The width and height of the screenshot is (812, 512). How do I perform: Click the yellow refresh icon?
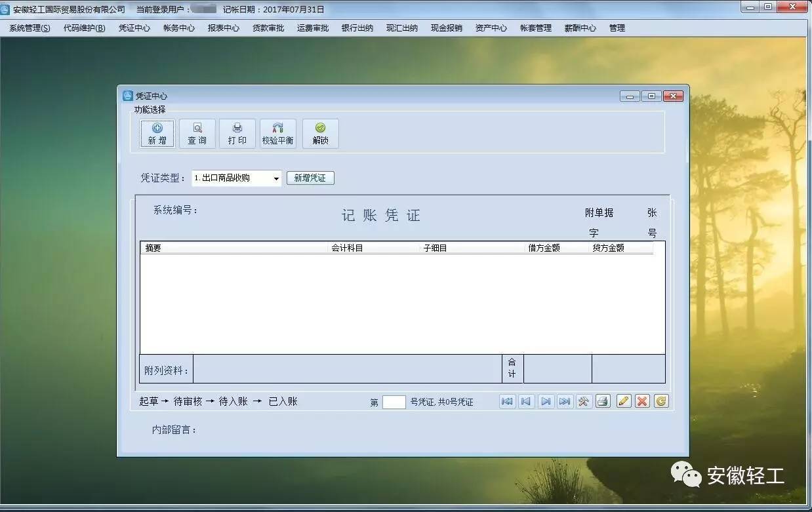661,401
